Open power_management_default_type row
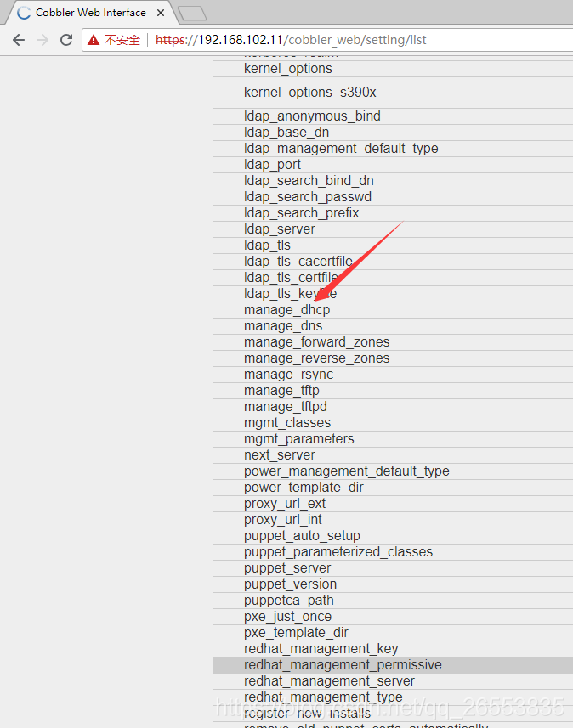This screenshot has height=728, width=573. pyautogui.click(x=393, y=471)
